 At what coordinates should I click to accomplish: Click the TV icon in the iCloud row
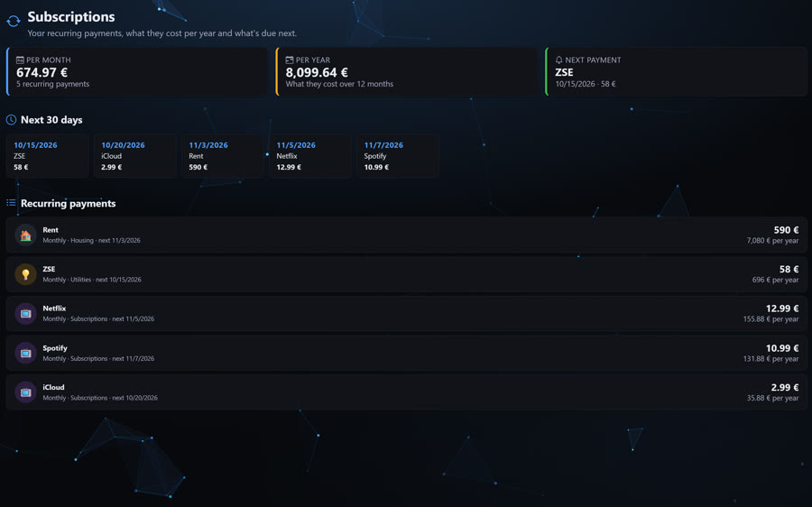[25, 392]
